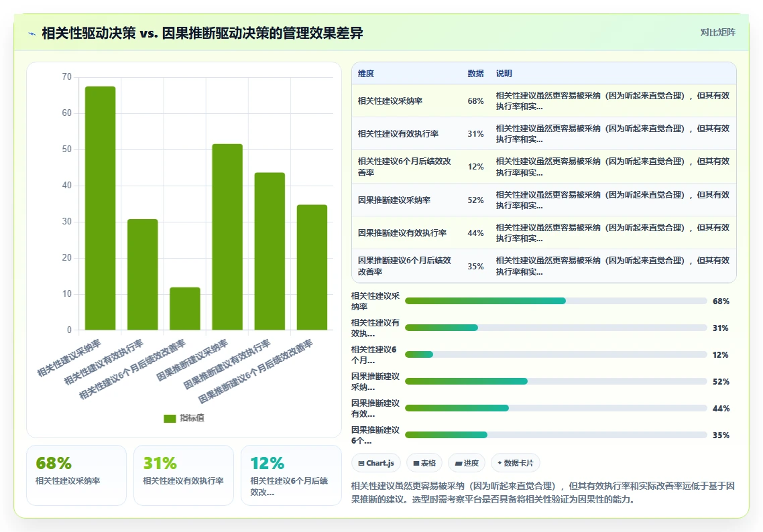Click the 52% bar for 因果推断建议采纳率 in the chart
The height and width of the screenshot is (532, 763).
pyautogui.click(x=227, y=237)
